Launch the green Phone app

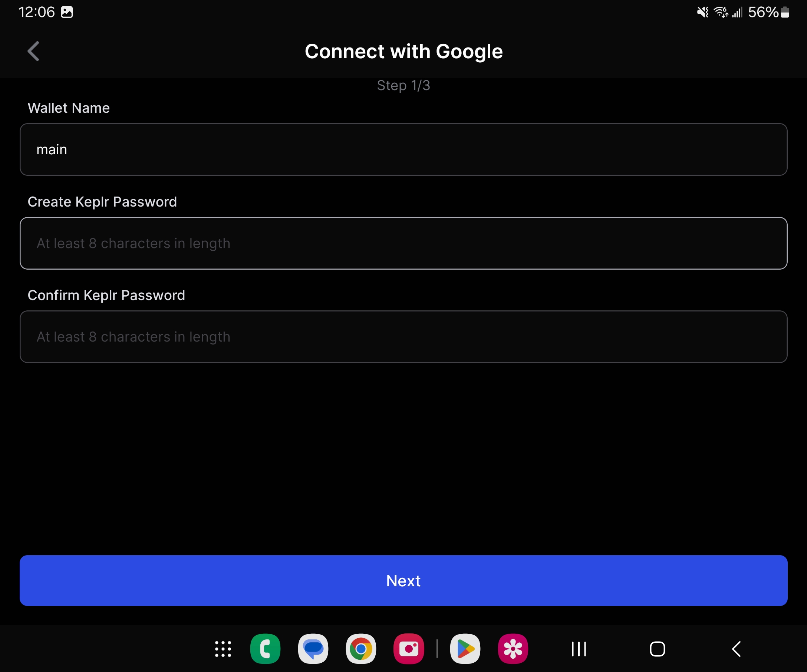[265, 649]
